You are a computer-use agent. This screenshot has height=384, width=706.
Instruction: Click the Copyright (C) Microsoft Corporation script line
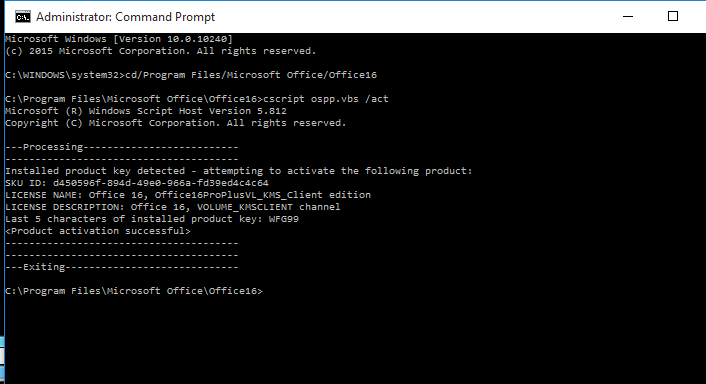point(176,123)
